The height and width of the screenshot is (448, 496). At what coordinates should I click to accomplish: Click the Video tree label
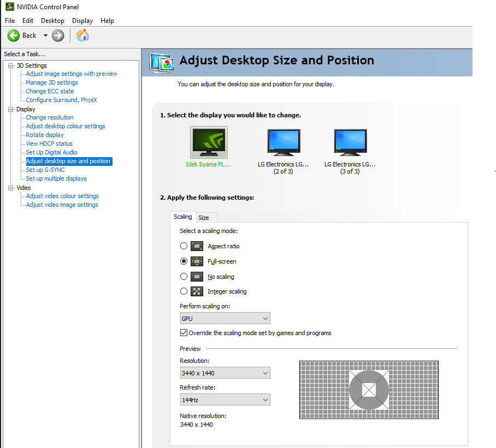click(x=23, y=188)
